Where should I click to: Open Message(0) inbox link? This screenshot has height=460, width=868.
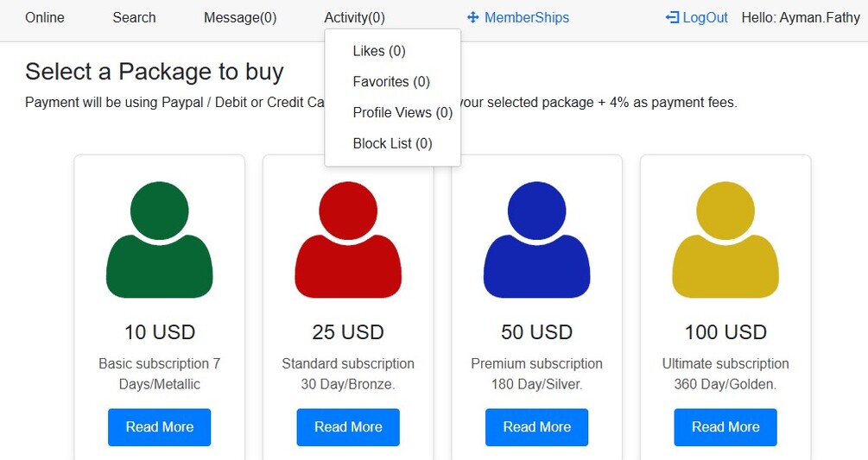coord(240,17)
